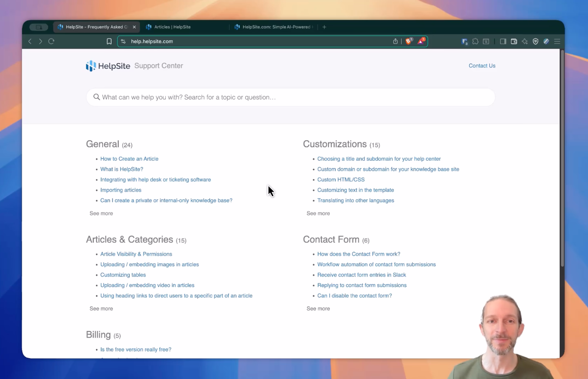Open the Brave Wallet icon
This screenshot has height=379, width=588.
(514, 41)
